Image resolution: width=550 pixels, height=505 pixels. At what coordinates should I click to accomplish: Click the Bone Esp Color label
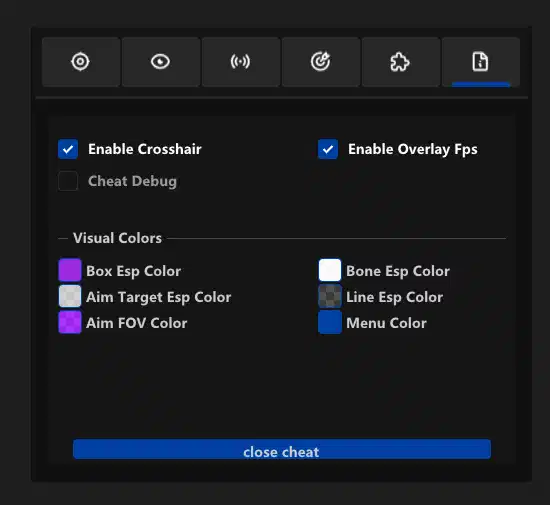pyautogui.click(x=398, y=271)
